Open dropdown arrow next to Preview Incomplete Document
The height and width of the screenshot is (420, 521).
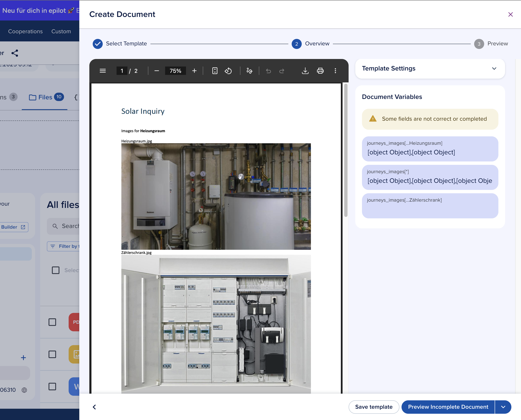[503, 407]
